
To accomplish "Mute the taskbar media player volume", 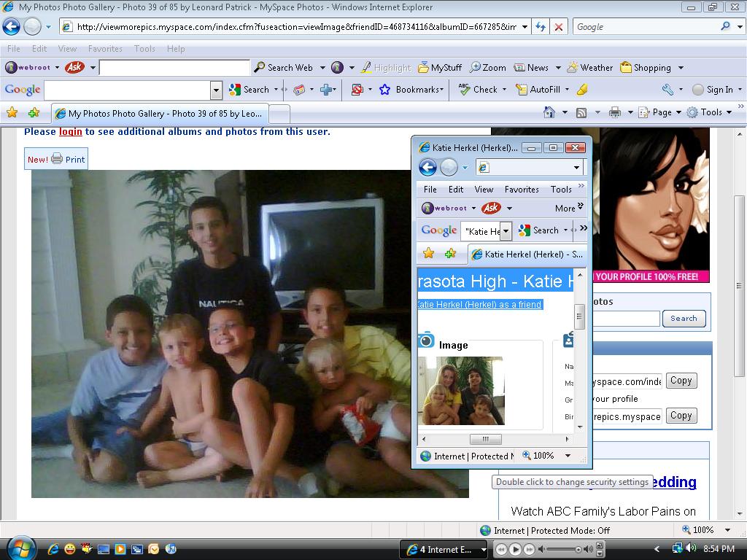I will 541,549.
